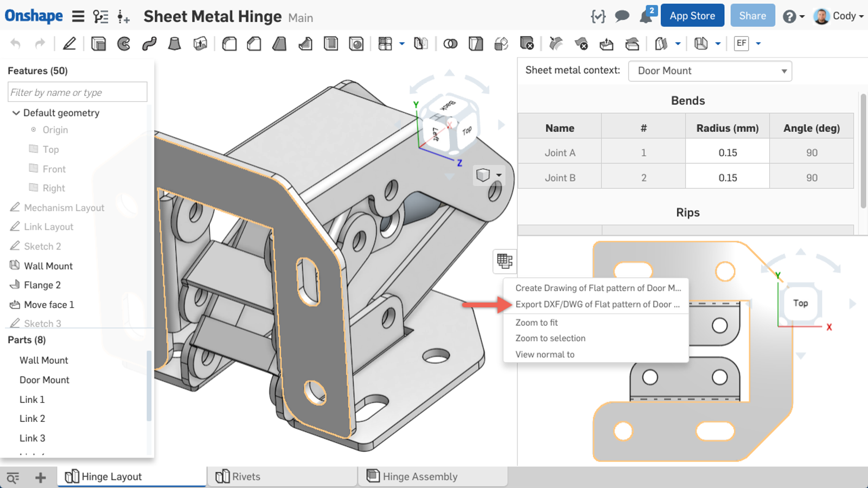Collapse the Default geometry tree section
Screen dimensions: 868x488
[x=15, y=113]
